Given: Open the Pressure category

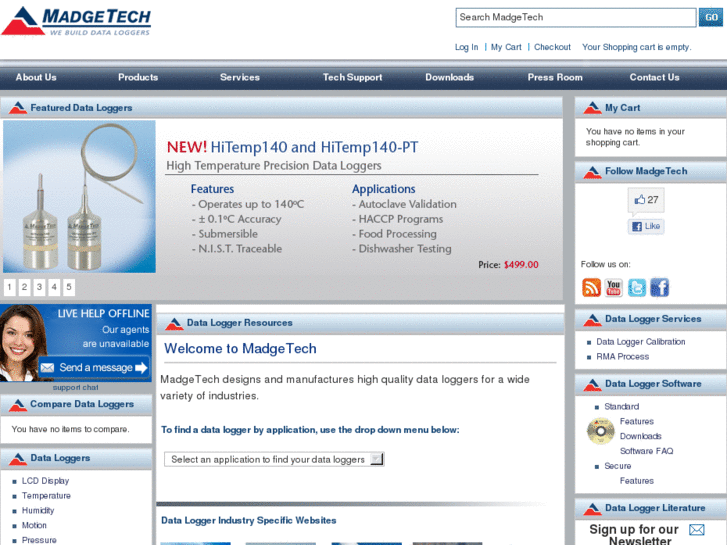Looking at the screenshot, I should [39, 540].
